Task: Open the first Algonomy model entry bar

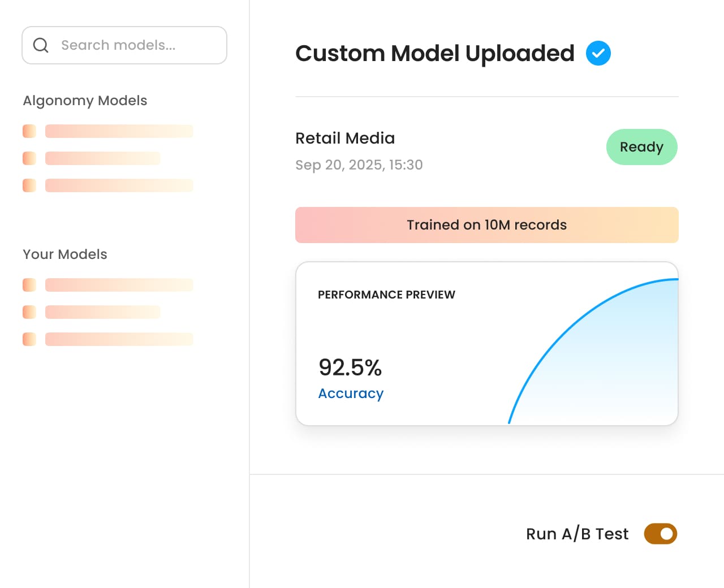Action: 119,131
